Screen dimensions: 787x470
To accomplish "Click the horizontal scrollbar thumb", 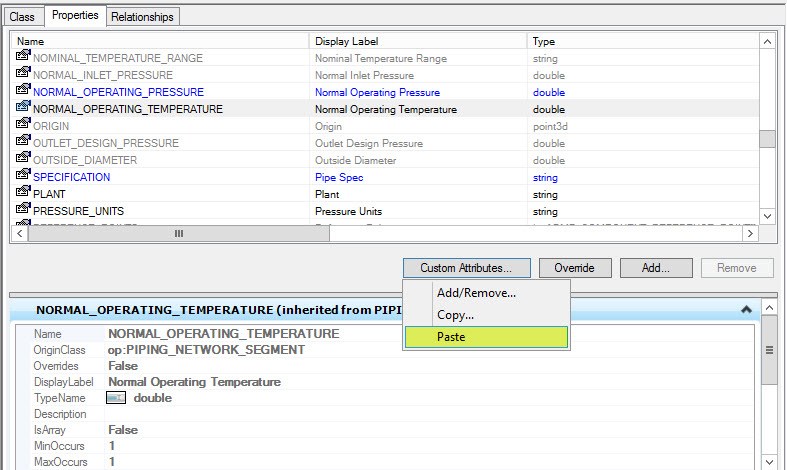I will (x=179, y=233).
